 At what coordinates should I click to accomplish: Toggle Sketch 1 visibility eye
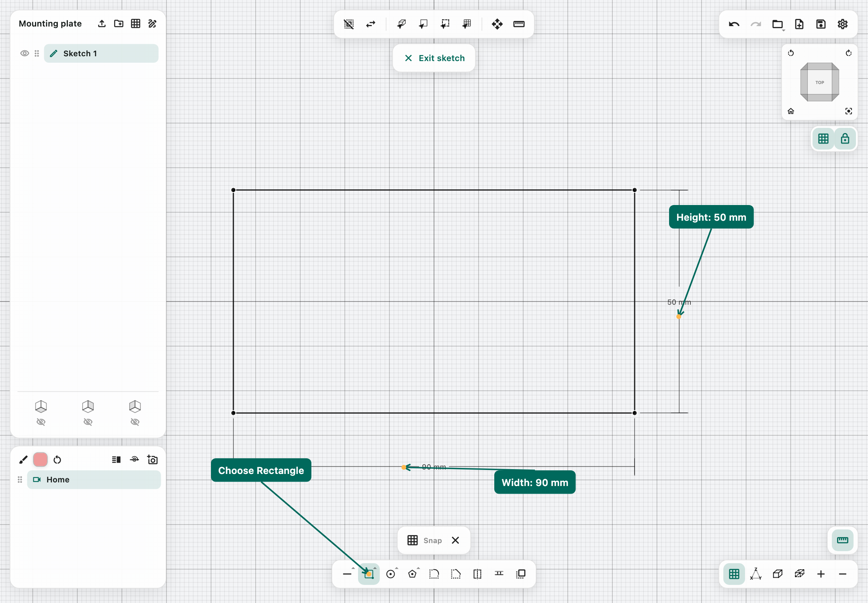pyautogui.click(x=25, y=53)
